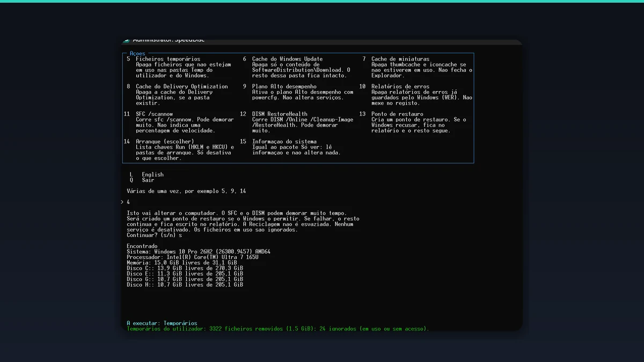
Task: Click the 'Isto vai alterar o computador' warning line
Action: tap(237, 213)
